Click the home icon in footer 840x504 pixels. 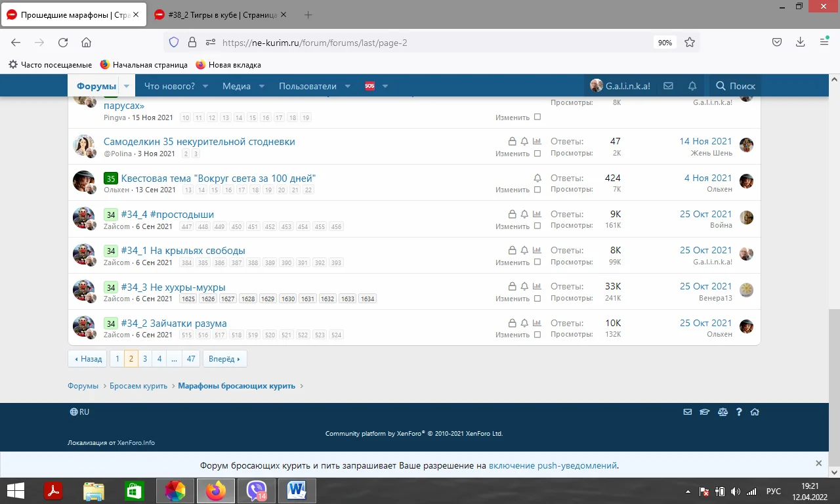pyautogui.click(x=755, y=412)
